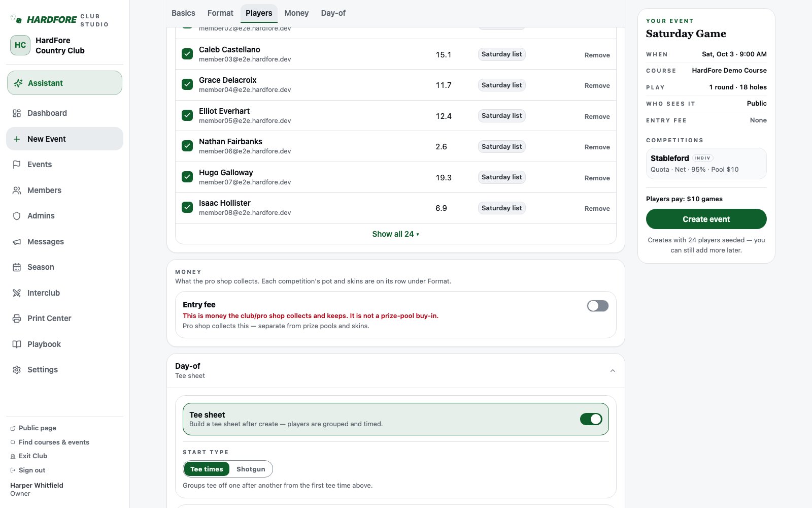Image resolution: width=812 pixels, height=508 pixels.
Task: Select Tee times start type
Action: pyautogui.click(x=207, y=469)
